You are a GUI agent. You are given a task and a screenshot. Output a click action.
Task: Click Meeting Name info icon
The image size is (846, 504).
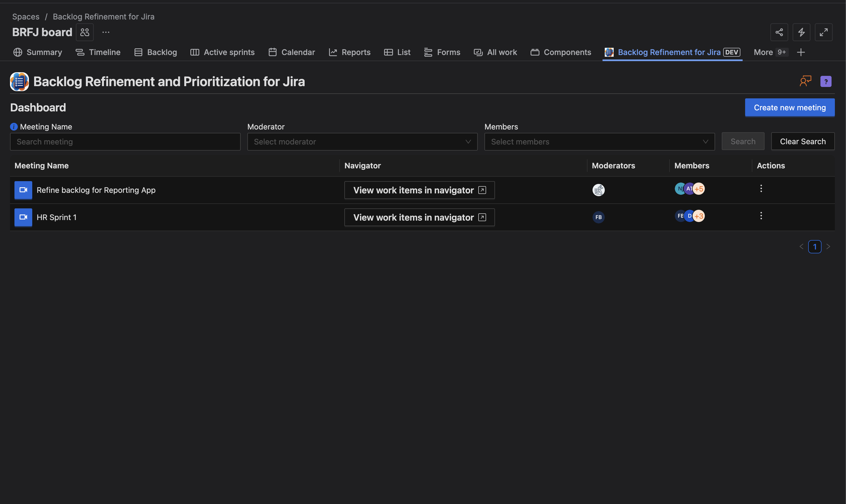(x=14, y=127)
